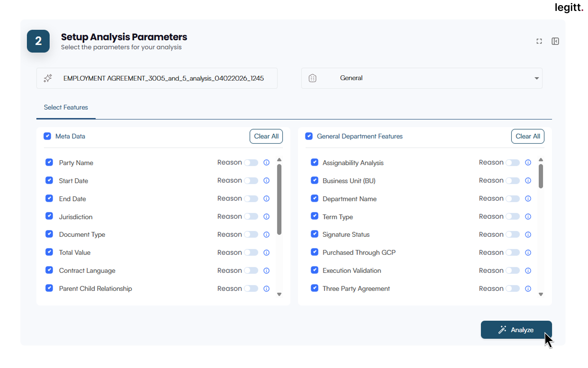
Task: Collapse the side panel via the panel icon
Action: pos(555,41)
